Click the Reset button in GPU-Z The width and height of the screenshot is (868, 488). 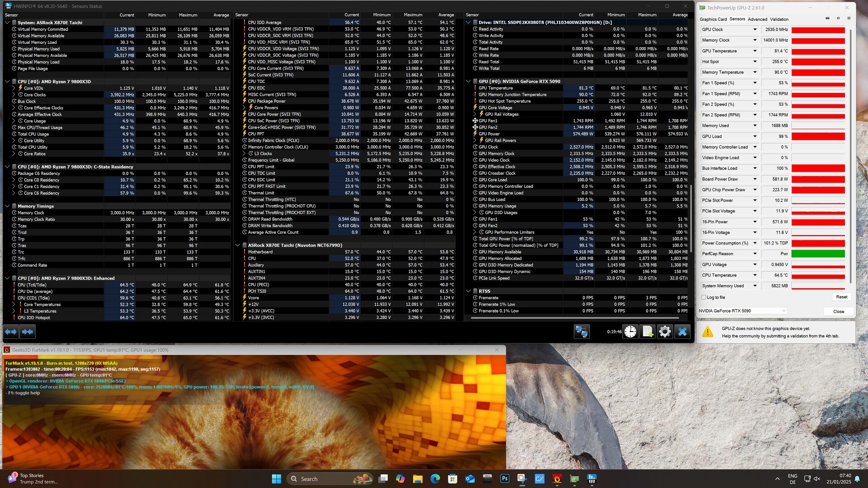pos(841,297)
